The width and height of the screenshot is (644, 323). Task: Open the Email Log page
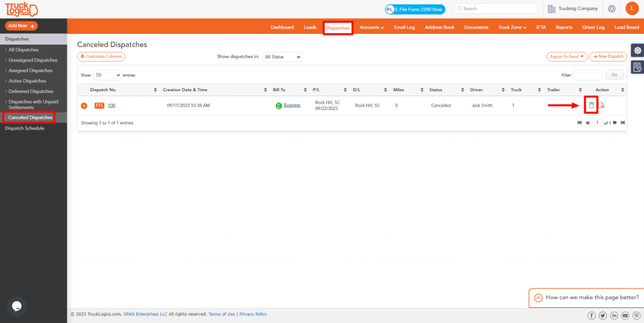pyautogui.click(x=404, y=28)
